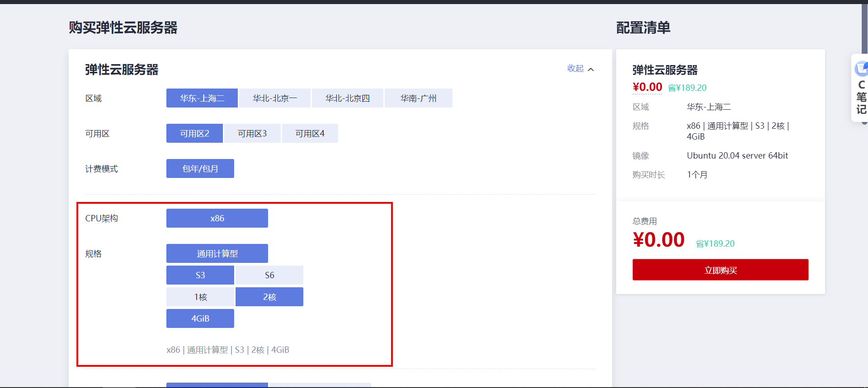Select 4GiB memory option
The width and height of the screenshot is (868, 388).
pos(200,318)
